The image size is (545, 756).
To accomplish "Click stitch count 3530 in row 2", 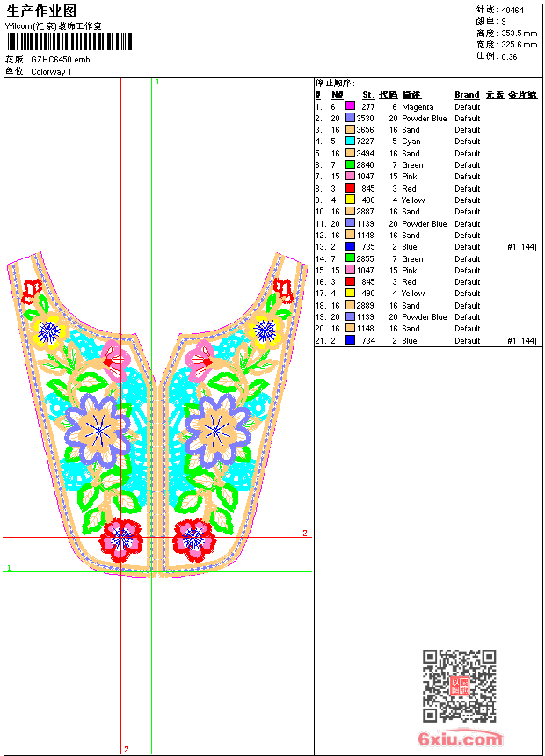I will coord(365,118).
